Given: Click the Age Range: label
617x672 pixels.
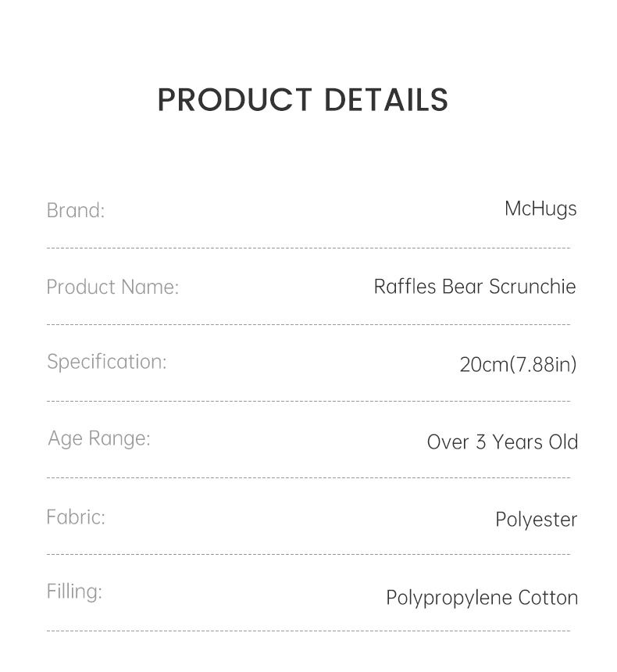Looking at the screenshot, I should [98, 438].
